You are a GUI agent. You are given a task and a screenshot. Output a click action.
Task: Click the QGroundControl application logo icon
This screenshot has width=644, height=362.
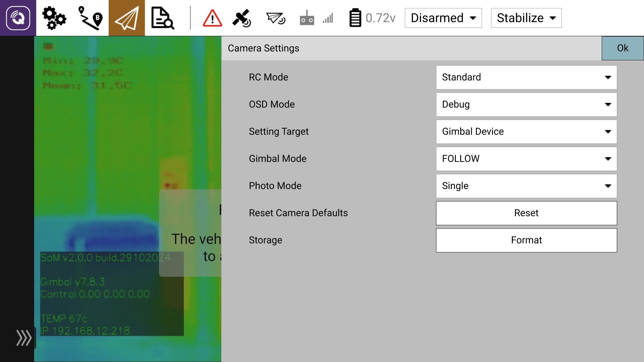click(18, 18)
